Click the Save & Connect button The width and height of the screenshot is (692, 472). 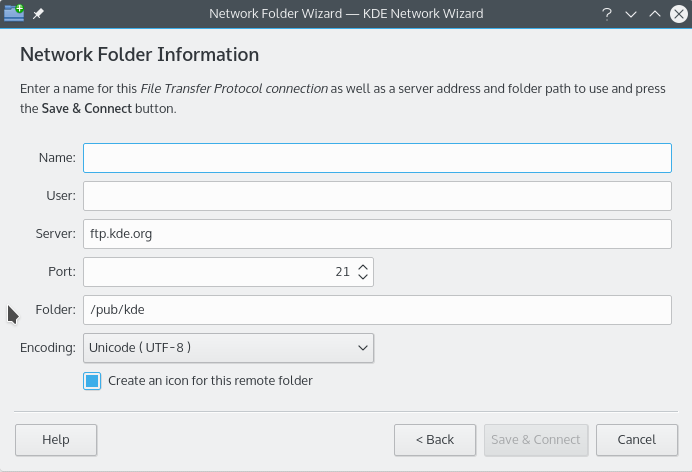pyautogui.click(x=535, y=440)
